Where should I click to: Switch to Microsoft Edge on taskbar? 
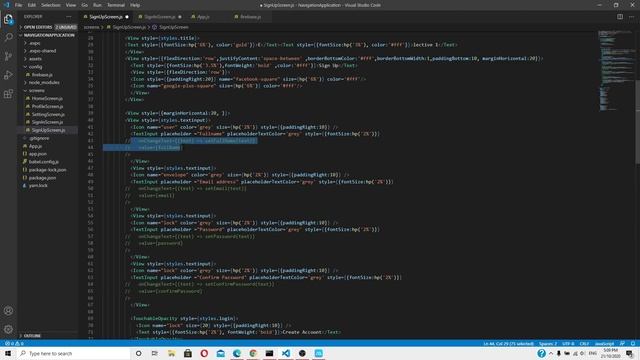237,353
